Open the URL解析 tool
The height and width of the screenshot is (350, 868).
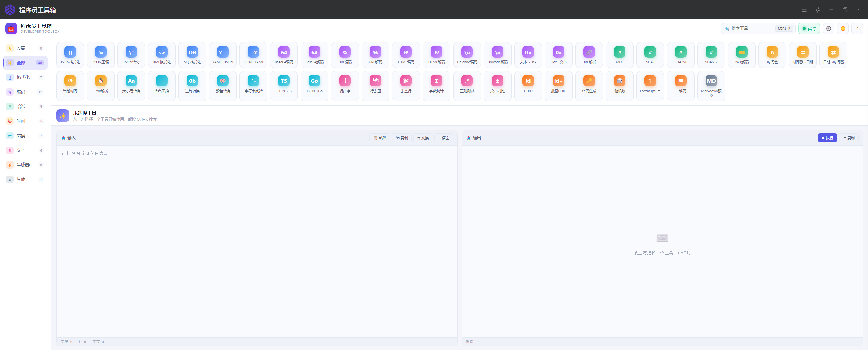pyautogui.click(x=589, y=55)
